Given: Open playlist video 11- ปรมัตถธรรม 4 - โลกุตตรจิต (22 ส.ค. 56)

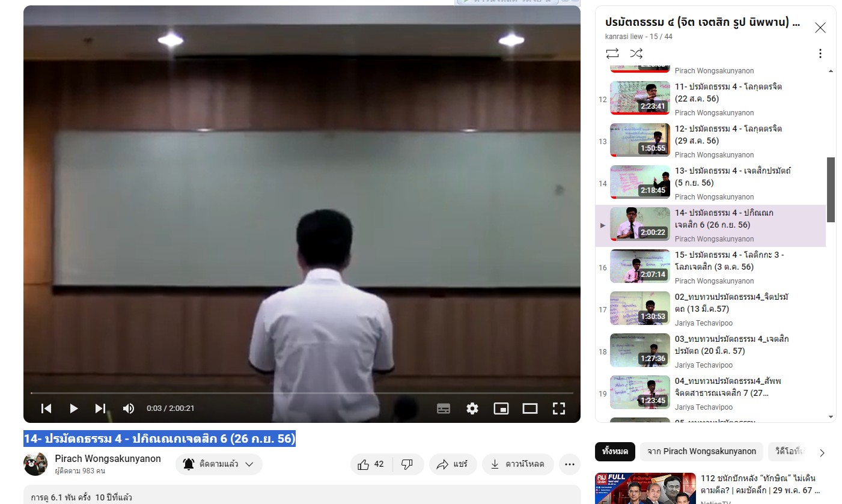Looking at the screenshot, I should pyautogui.click(x=710, y=100).
